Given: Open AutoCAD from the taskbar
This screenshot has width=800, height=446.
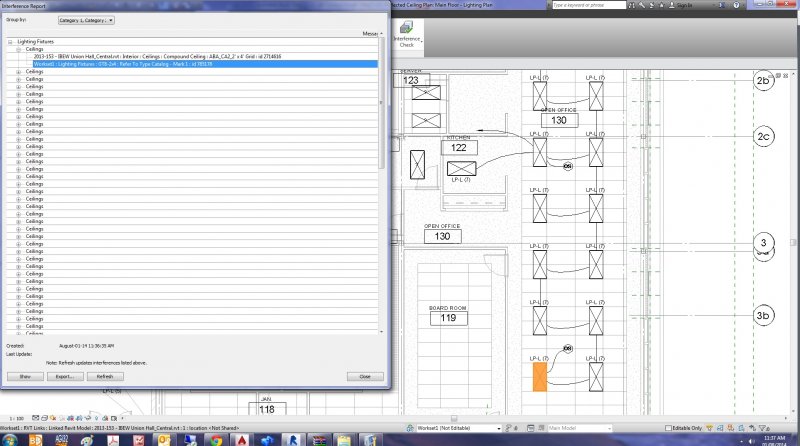Looking at the screenshot, I should click(x=241, y=440).
